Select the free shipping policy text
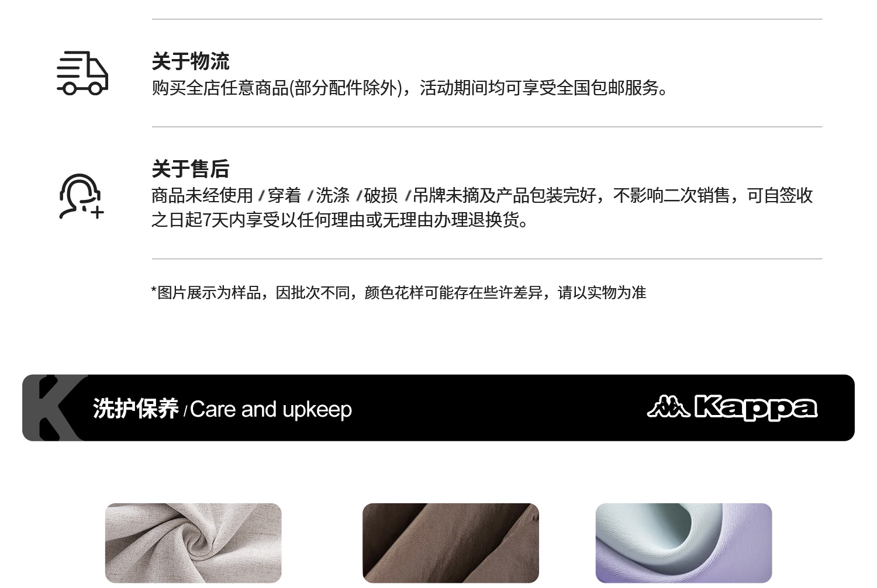 click(x=410, y=88)
